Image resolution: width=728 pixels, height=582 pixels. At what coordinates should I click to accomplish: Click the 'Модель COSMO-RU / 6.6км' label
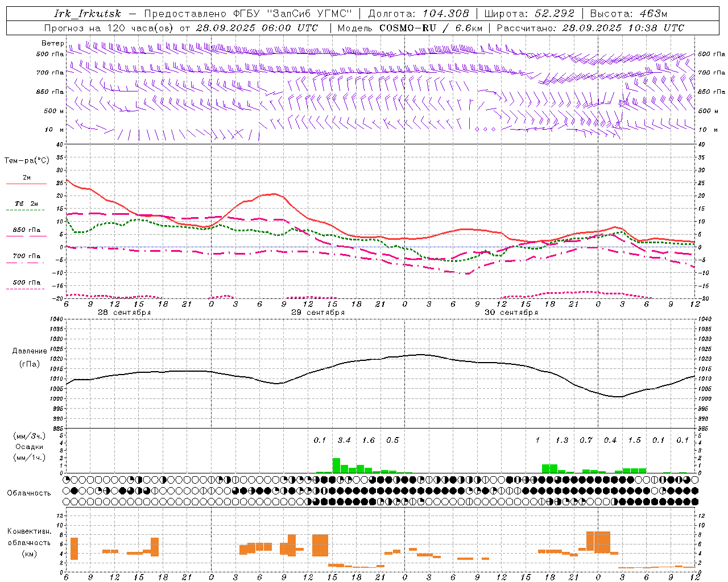pyautogui.click(x=410, y=28)
